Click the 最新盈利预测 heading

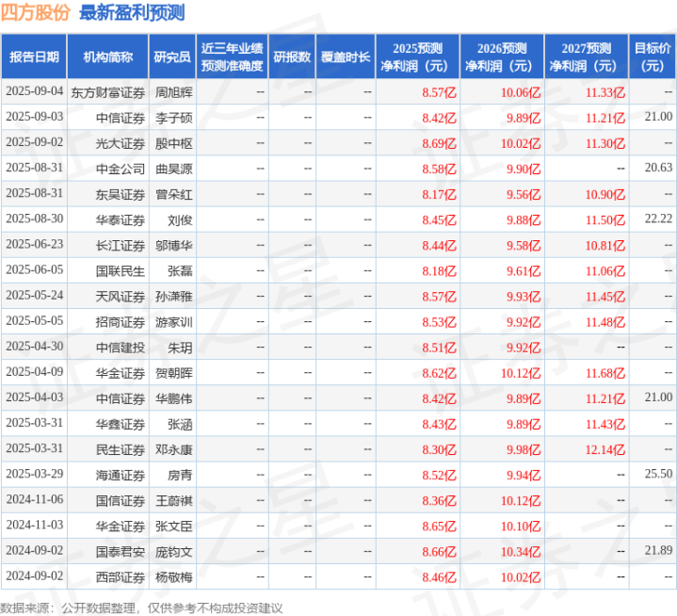[132, 13]
